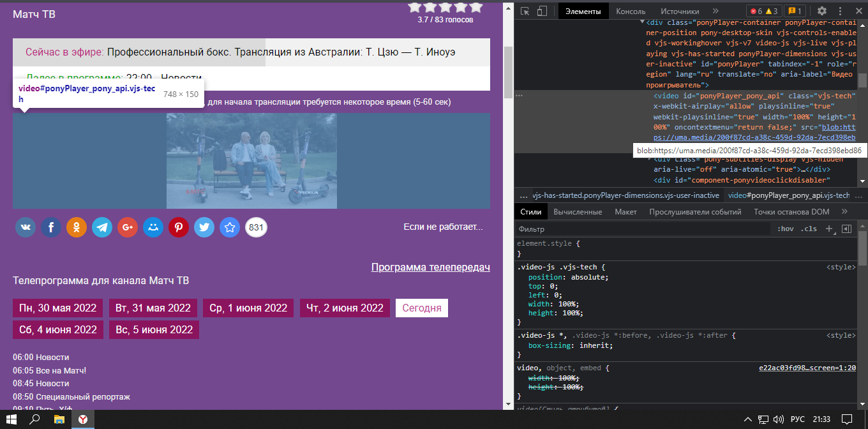Toggle .cls class editor

pyautogui.click(x=809, y=229)
